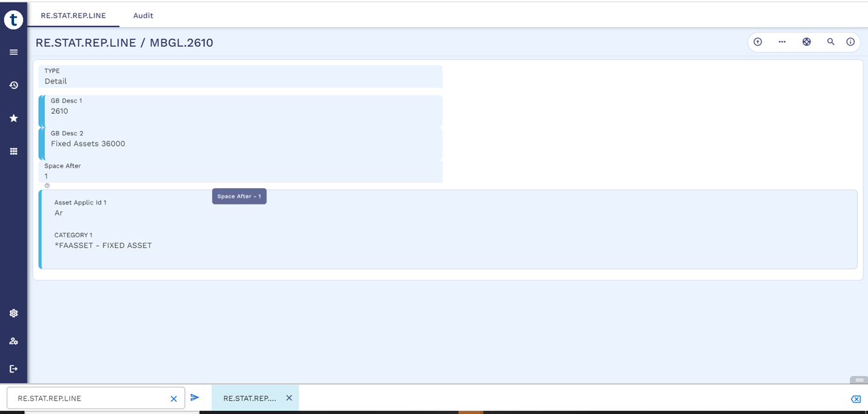The image size is (868, 414).
Task: Click the 'GB Desc 2' label
Action: click(x=67, y=133)
